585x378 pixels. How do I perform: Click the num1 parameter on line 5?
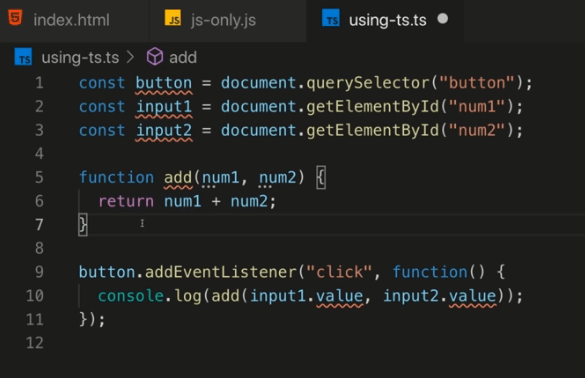pyautogui.click(x=220, y=178)
